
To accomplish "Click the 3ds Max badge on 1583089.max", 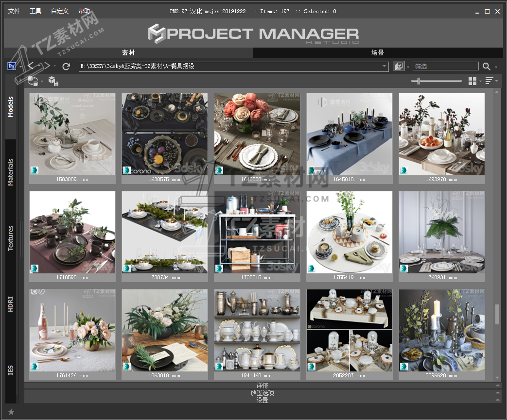I will pyautogui.click(x=35, y=170).
